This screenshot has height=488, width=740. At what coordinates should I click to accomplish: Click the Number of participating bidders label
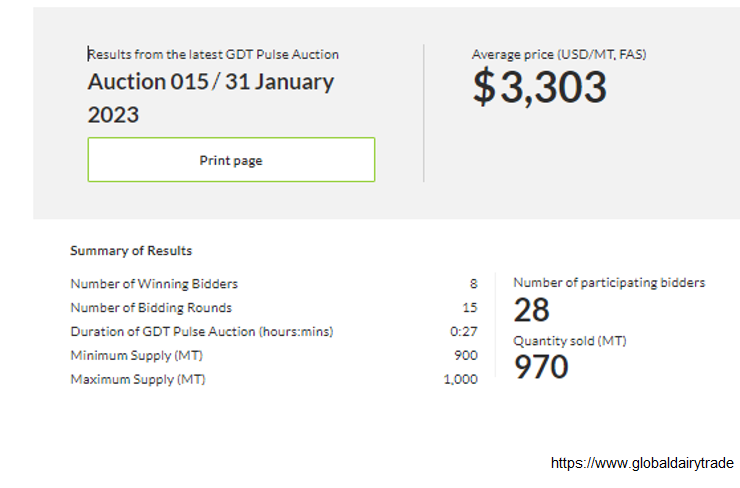[x=609, y=283]
